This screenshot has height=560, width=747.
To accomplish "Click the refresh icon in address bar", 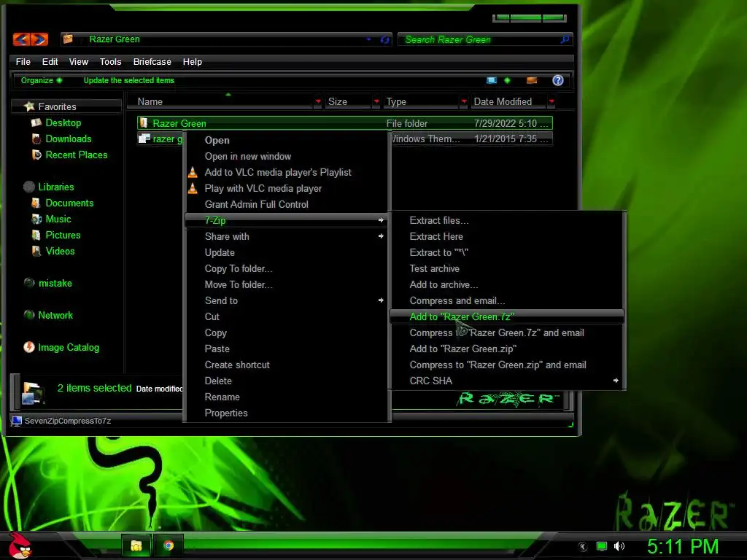I will (385, 40).
